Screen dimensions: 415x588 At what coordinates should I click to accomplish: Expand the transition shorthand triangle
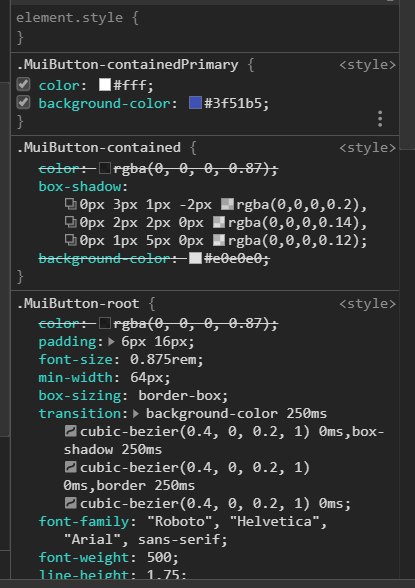136,414
